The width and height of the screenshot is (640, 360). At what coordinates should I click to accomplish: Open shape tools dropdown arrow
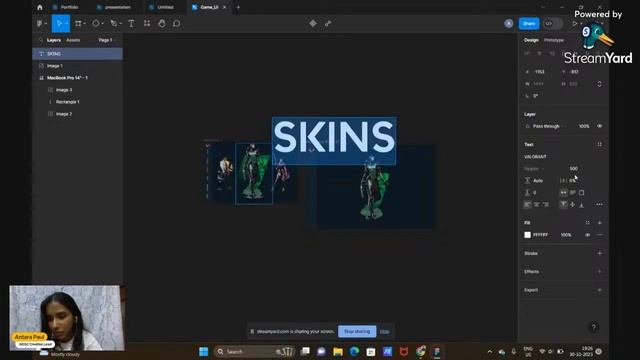[x=102, y=24]
